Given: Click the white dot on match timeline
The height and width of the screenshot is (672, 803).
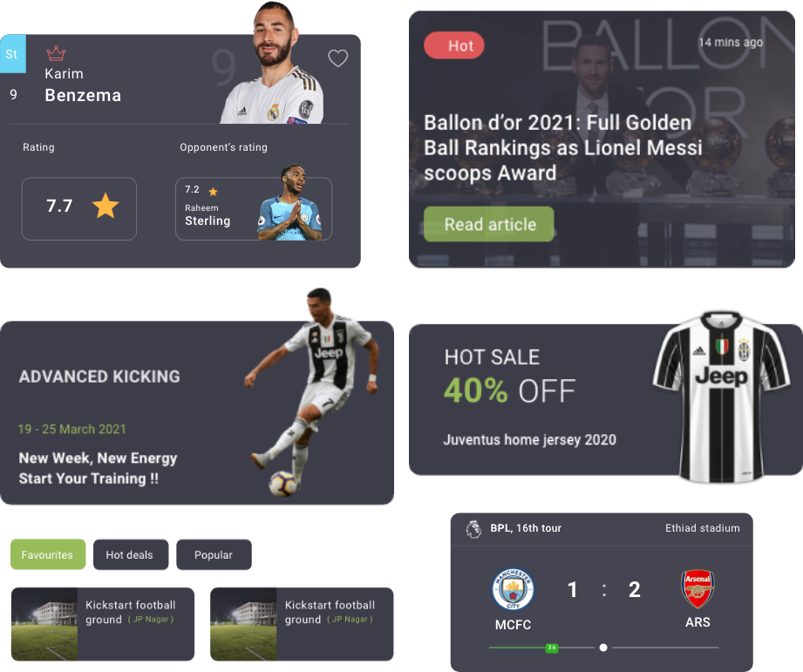Looking at the screenshot, I should coord(603,648).
